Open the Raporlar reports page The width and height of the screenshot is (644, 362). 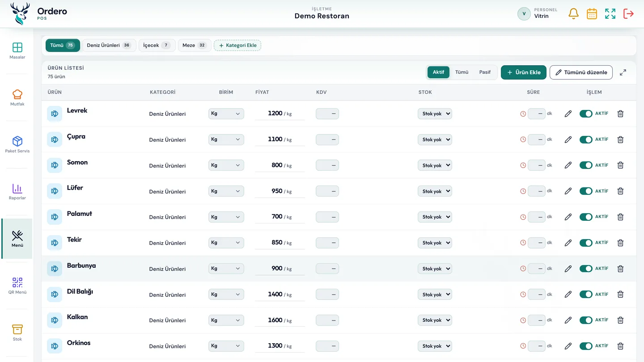[17, 192]
